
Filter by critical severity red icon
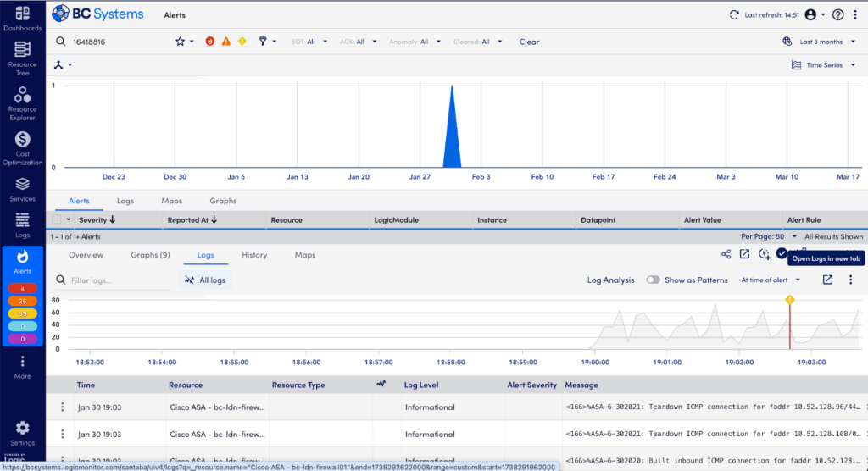[210, 42]
